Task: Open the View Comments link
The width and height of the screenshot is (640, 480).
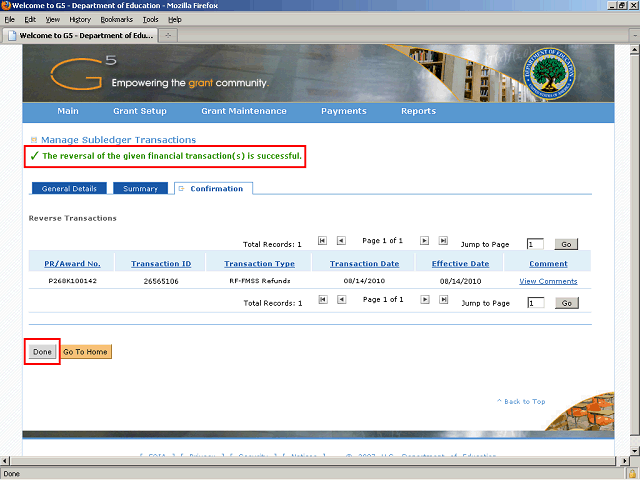Action: tap(548, 281)
